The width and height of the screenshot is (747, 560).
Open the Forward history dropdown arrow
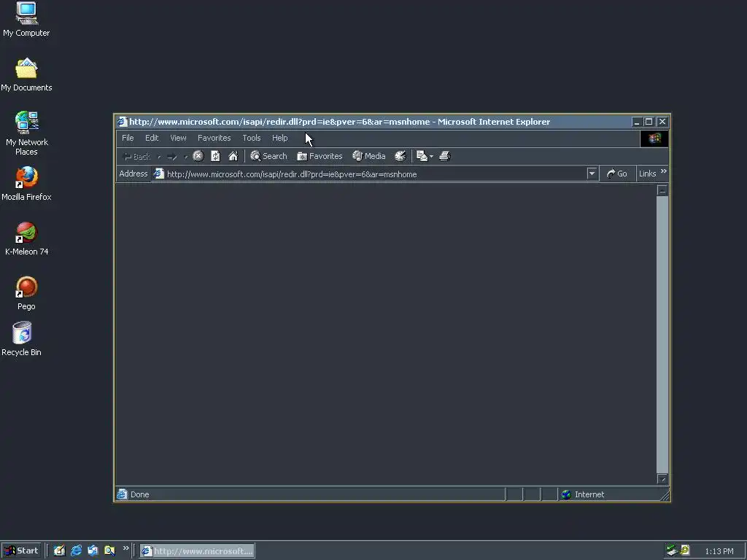pyautogui.click(x=186, y=157)
